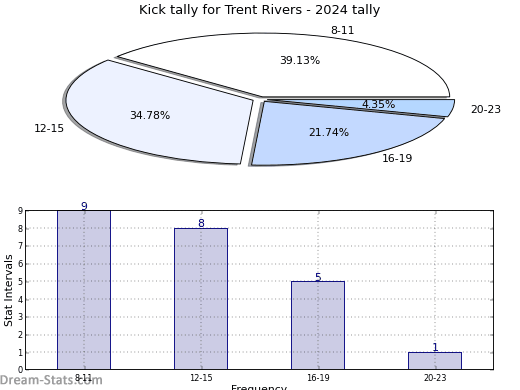Select the 12-15 bar in the histogram

coord(201,299)
